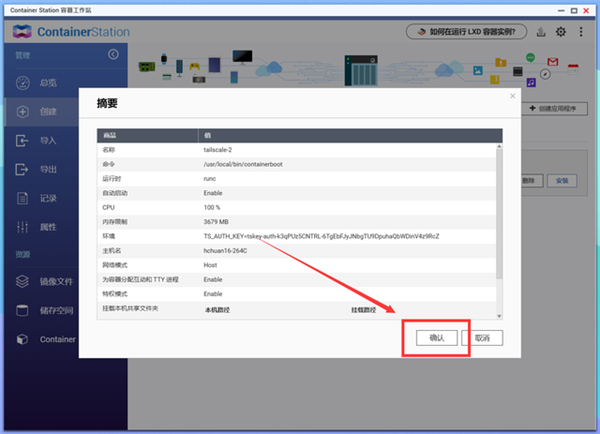The width and height of the screenshot is (600, 434).
Task: Click the calendar icon in the banner
Action: [573, 69]
